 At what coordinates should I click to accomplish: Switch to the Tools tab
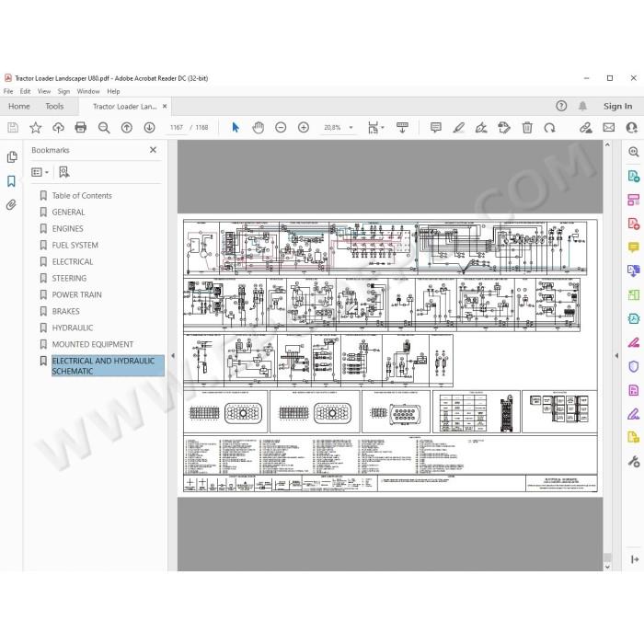[54, 107]
